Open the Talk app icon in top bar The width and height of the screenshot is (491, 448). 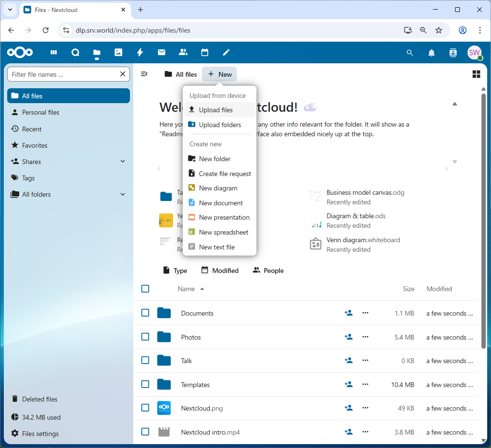click(x=75, y=52)
